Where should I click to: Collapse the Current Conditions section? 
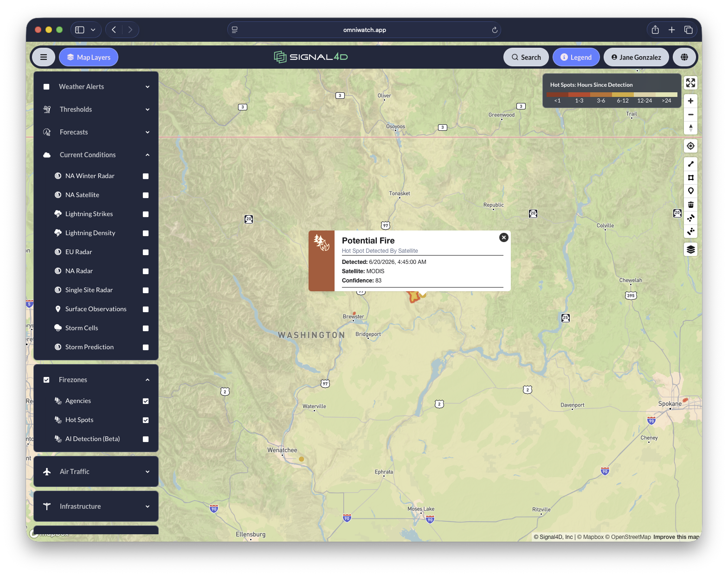click(148, 155)
